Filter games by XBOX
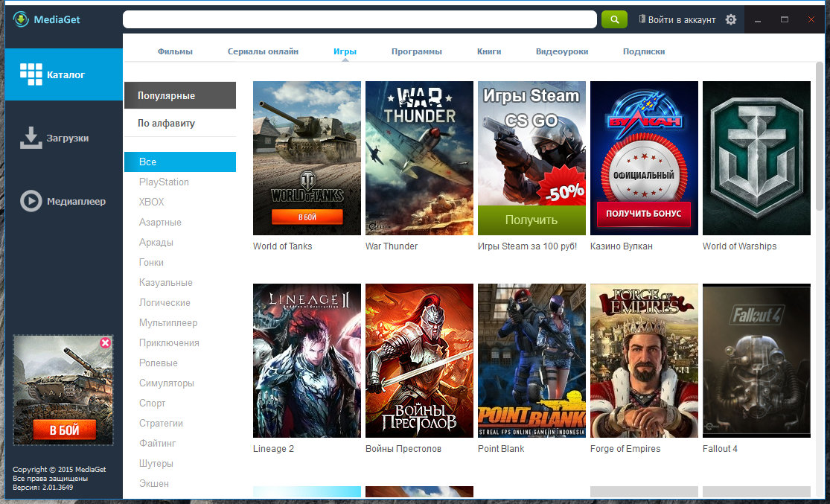Image resolution: width=830 pixels, height=504 pixels. point(151,202)
